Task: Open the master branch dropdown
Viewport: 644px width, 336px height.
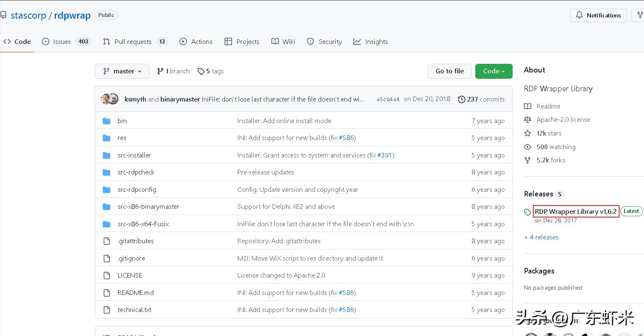Action: click(122, 71)
